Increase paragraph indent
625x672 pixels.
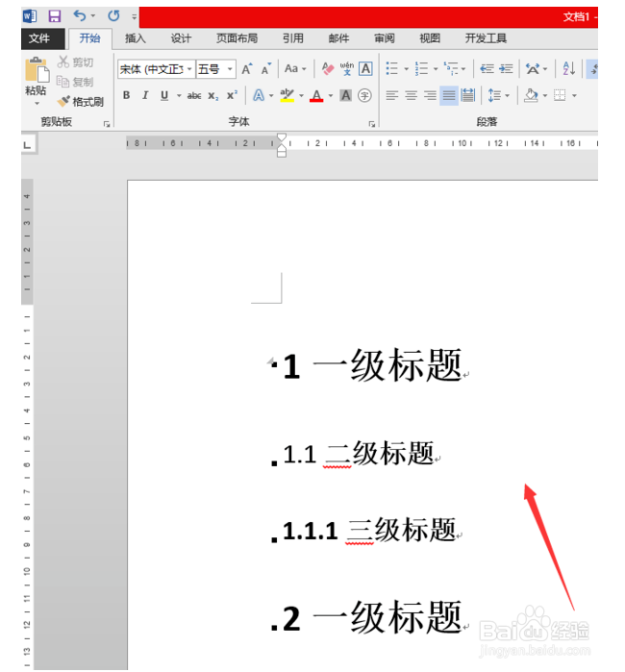coord(506,68)
